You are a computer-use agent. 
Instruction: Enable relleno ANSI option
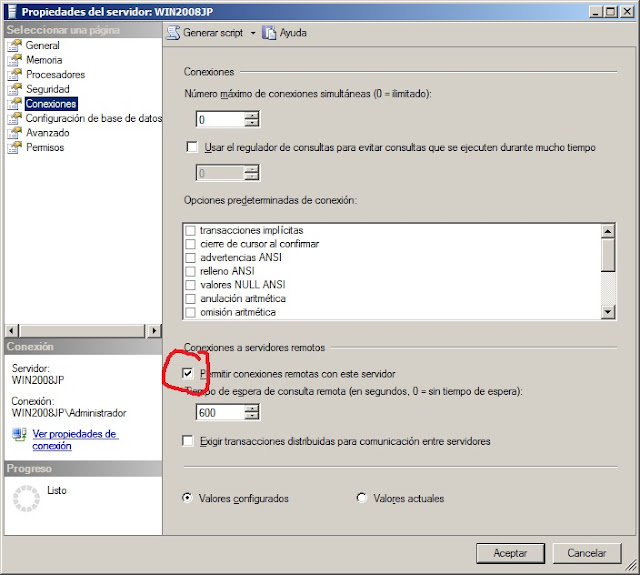191,271
